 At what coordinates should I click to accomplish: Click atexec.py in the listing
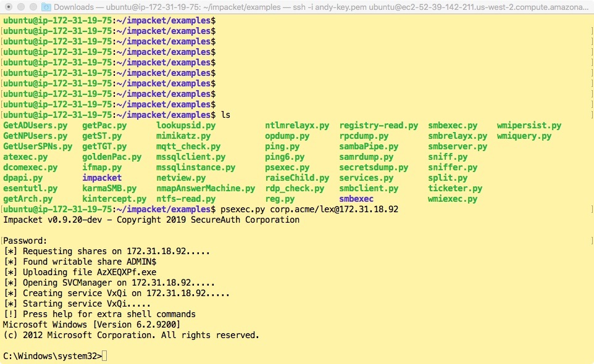tap(25, 157)
